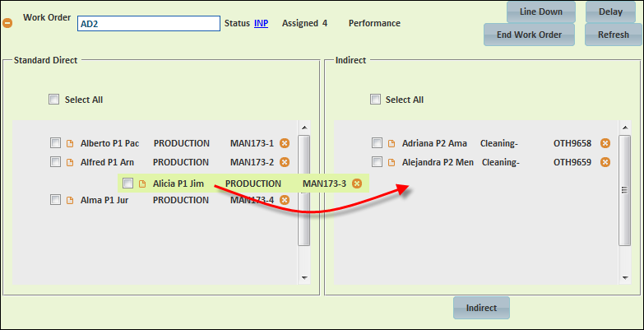Viewport: 644px width, 330px height.
Task: Collapse work order with orange minus icon
Action: 7,23
